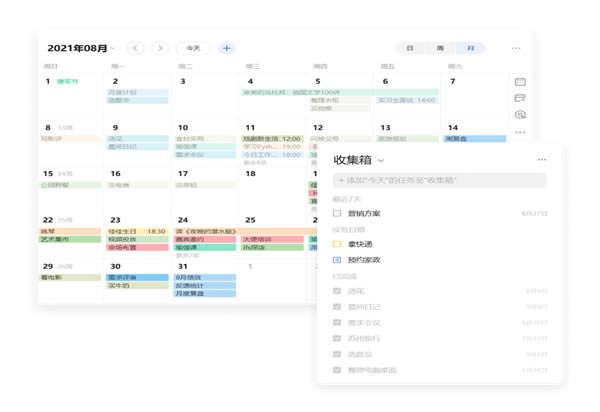The width and height of the screenshot is (600, 412).
Task: Open the 大使培训 event on August 25
Action: 272,239
